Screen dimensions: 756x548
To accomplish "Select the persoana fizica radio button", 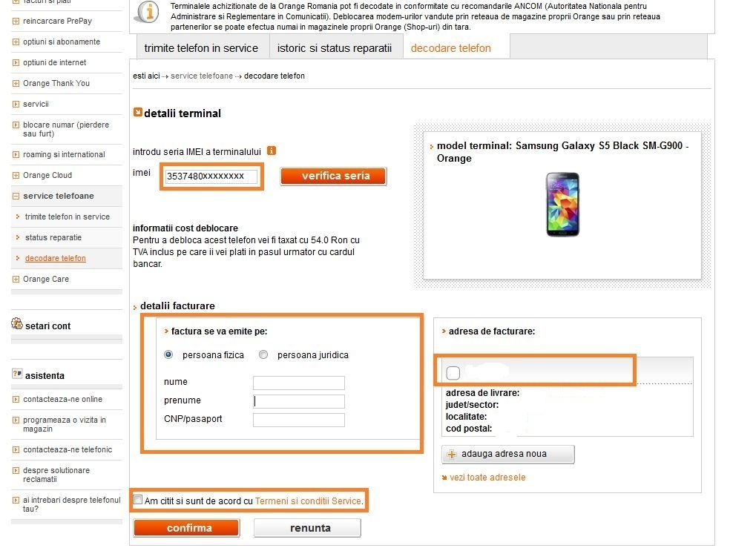I will point(168,354).
